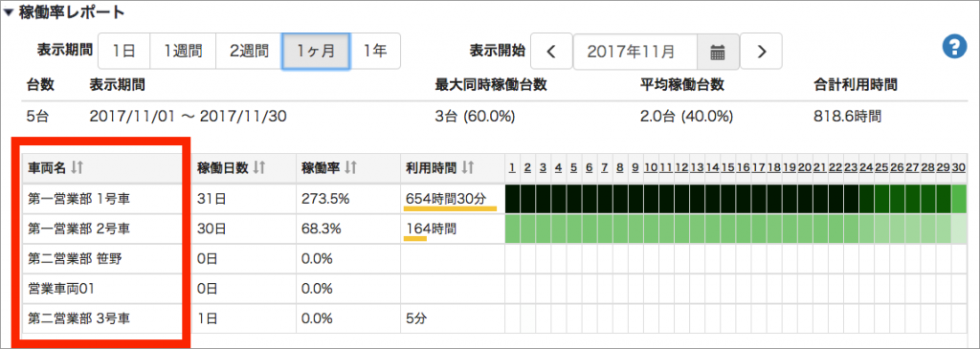Image resolution: width=980 pixels, height=349 pixels.
Task: Click 1号車 heatmap cell for day 30
Action: click(959, 199)
